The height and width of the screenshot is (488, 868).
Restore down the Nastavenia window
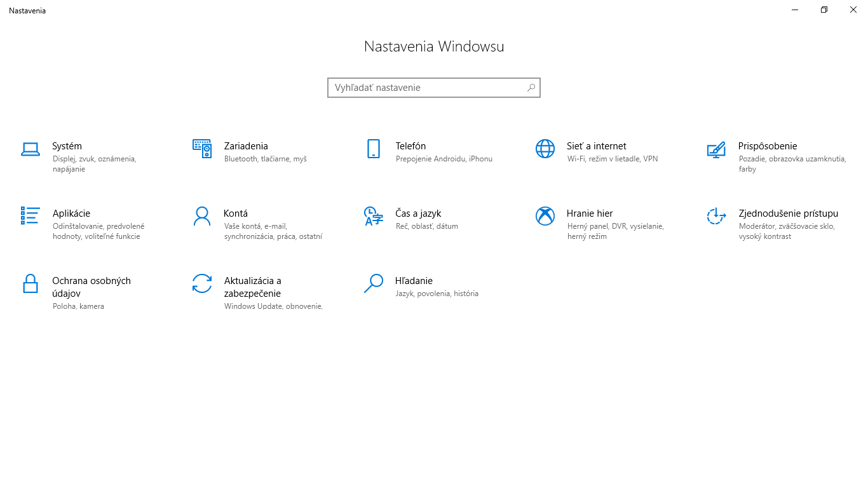coord(824,10)
